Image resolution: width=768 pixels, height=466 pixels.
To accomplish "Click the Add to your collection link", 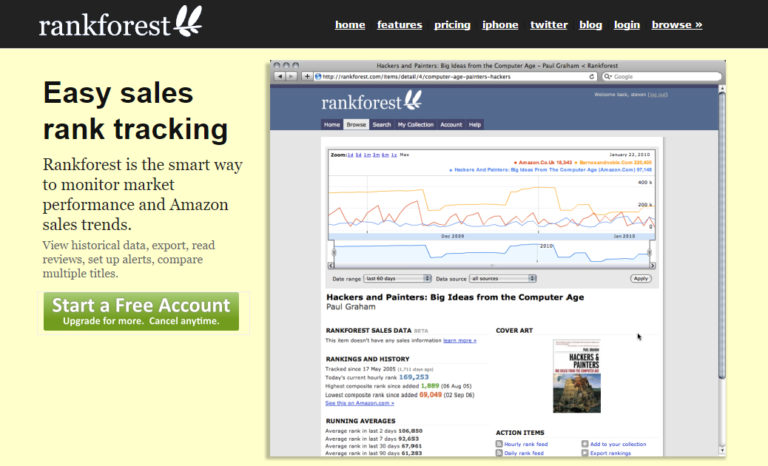I will (618, 444).
